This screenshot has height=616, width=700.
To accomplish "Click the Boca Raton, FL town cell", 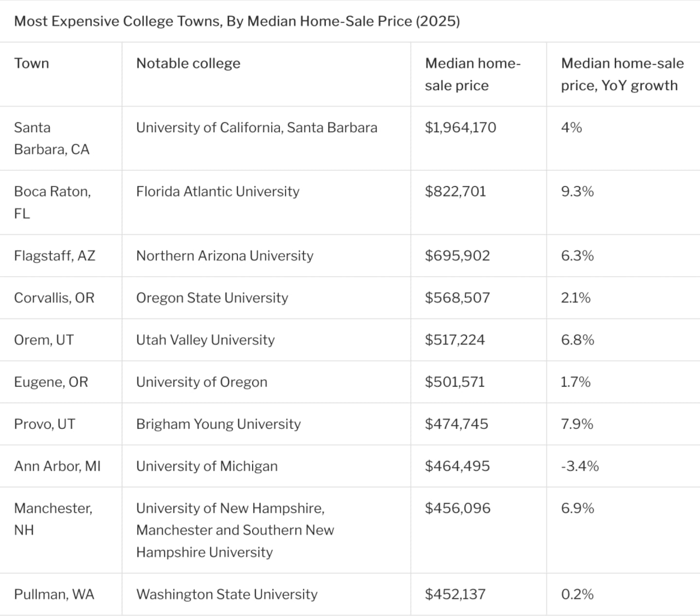I will point(52,202).
